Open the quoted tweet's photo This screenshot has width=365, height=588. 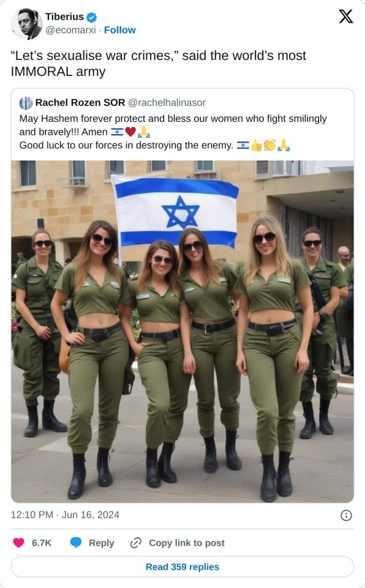182,331
